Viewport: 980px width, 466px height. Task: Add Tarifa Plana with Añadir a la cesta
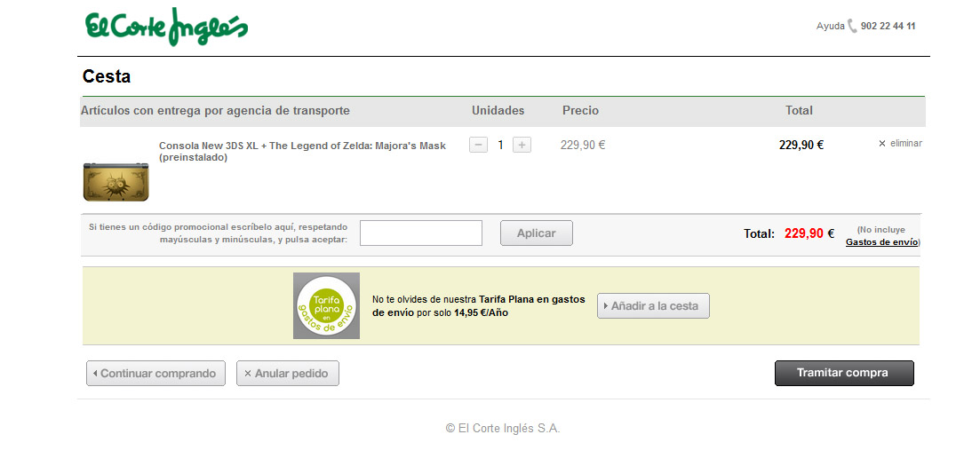[653, 306]
